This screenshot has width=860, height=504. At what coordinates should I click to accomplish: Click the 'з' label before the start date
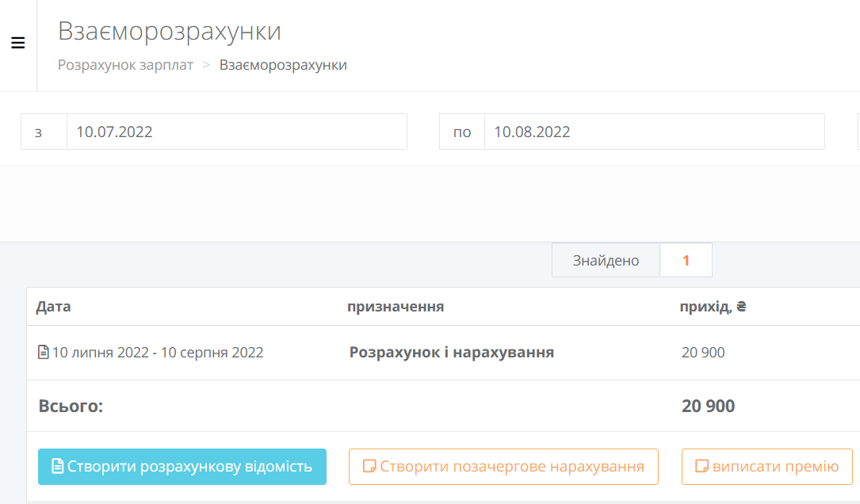[39, 132]
